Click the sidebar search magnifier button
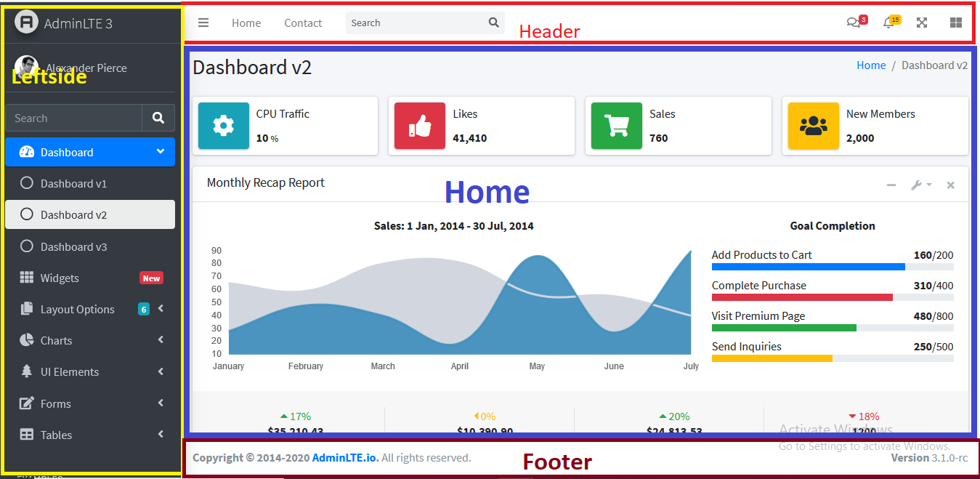The width and height of the screenshot is (980, 479). [158, 118]
